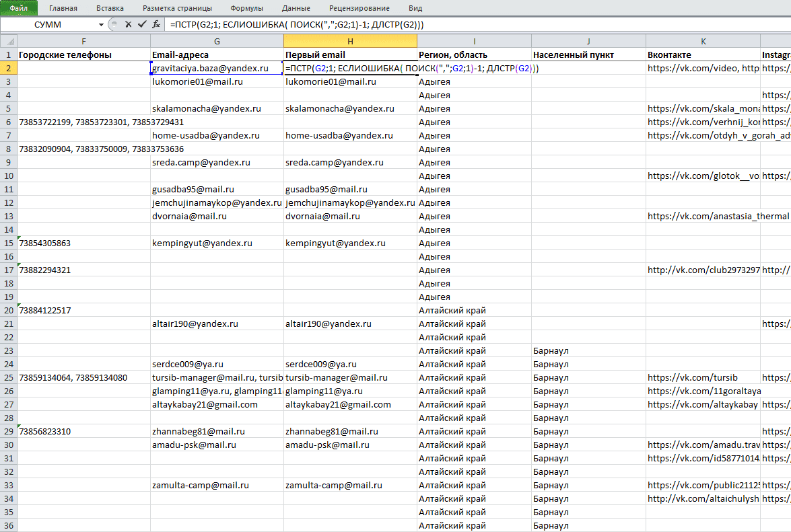Open the Вид ribbon tab
The width and height of the screenshot is (791, 532).
pos(415,8)
